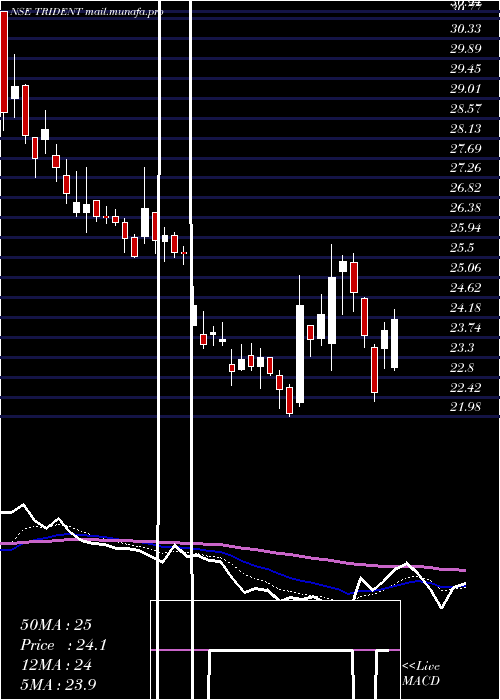Viewport: 500px width, 700px height.
Task: Click the large white candle rising from 22.42
Action: click(300, 354)
